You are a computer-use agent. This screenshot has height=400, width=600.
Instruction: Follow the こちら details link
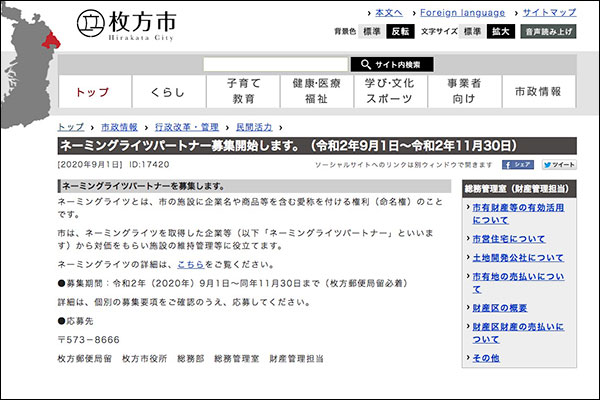[x=190, y=265]
